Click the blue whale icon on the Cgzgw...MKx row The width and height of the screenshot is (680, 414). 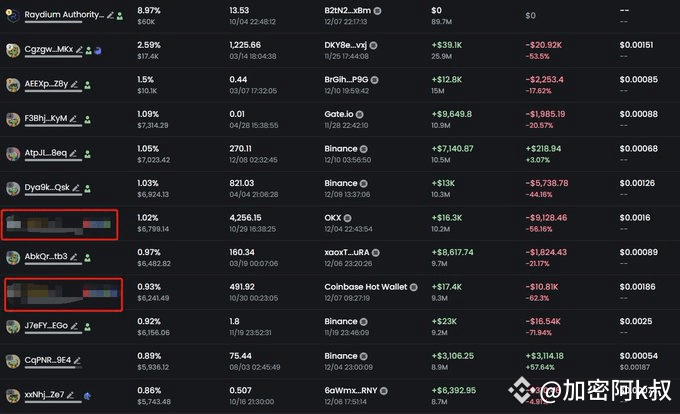coord(98,51)
